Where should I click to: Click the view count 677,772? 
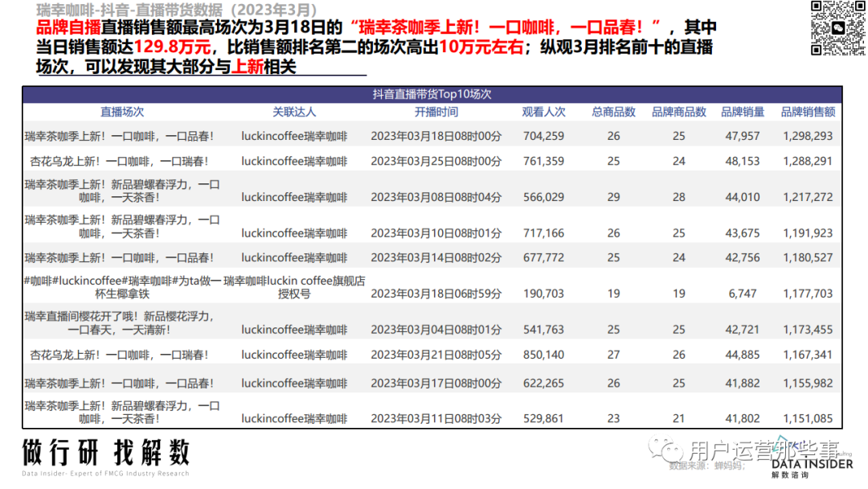click(543, 257)
